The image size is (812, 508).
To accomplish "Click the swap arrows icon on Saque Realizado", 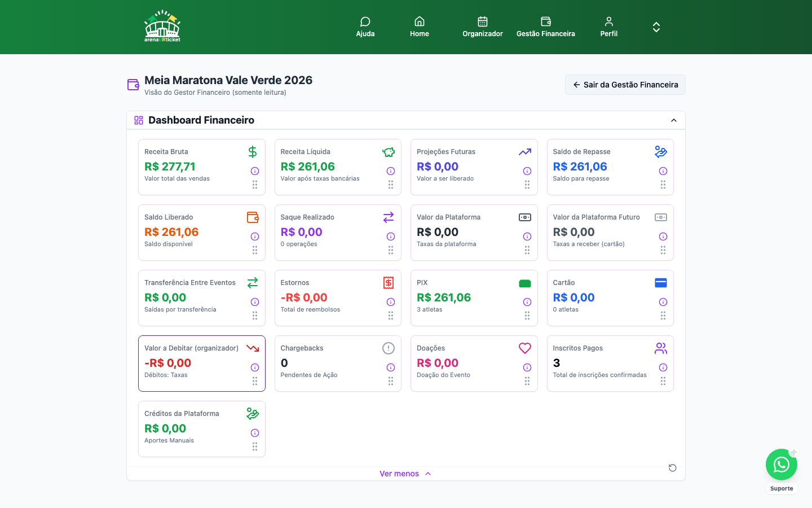I will click(x=389, y=217).
